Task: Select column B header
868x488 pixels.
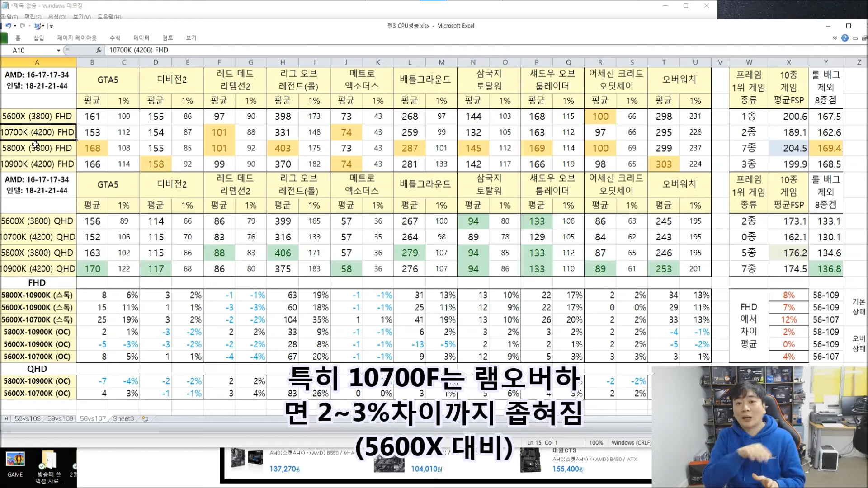Action: [92, 62]
